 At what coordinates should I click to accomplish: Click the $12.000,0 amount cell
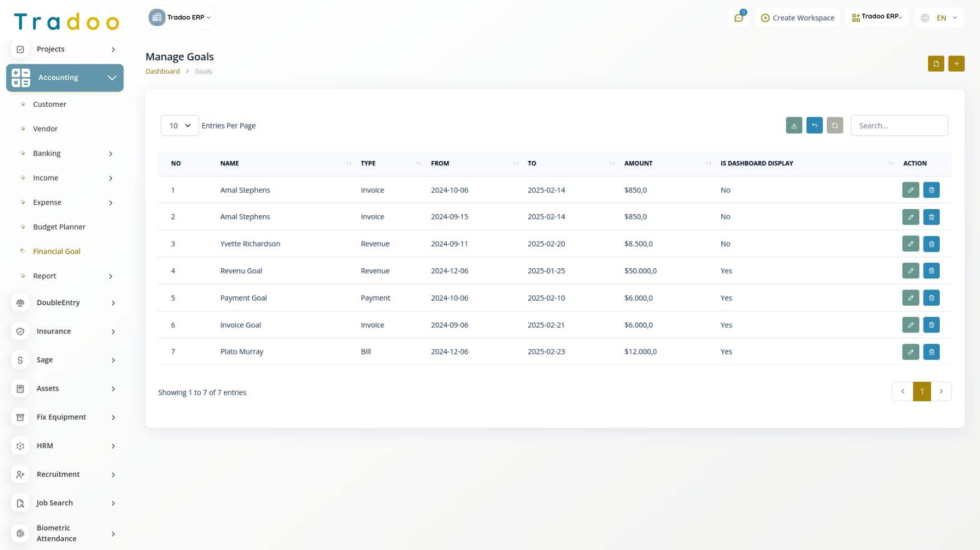click(640, 352)
